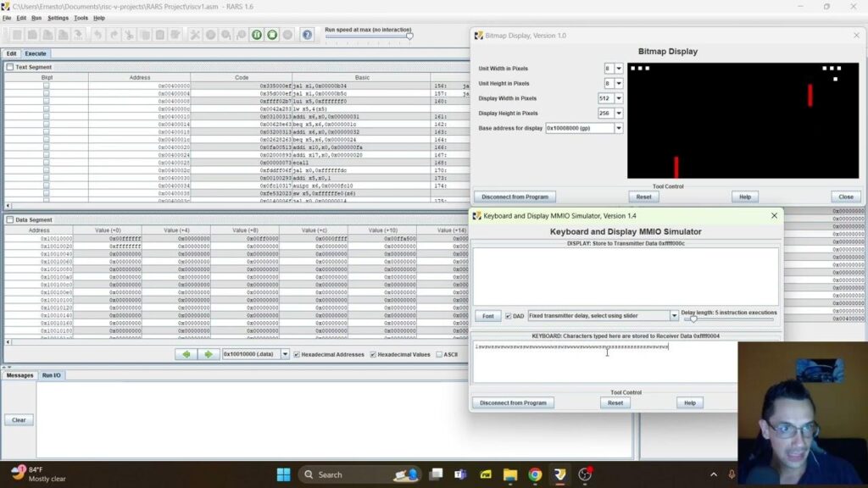868x488 pixels.
Task: Open the Unit Width in Pixels dropdown
Action: click(x=618, y=69)
